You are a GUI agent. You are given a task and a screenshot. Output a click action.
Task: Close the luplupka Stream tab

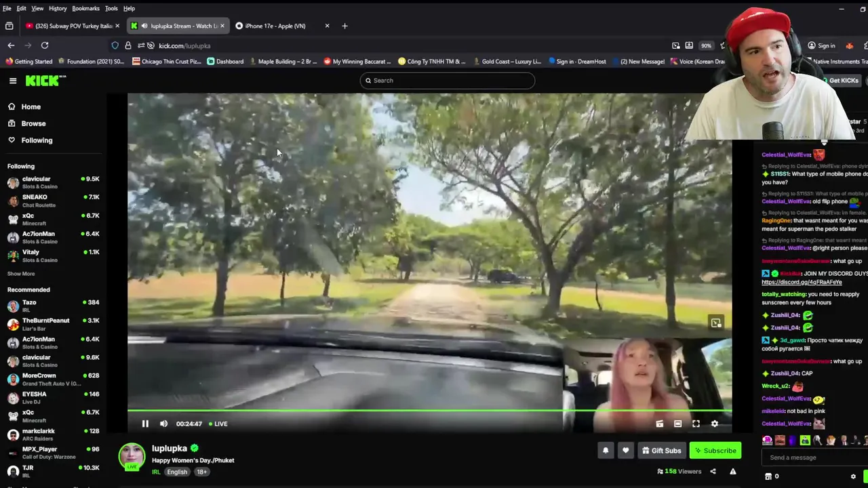pos(222,26)
